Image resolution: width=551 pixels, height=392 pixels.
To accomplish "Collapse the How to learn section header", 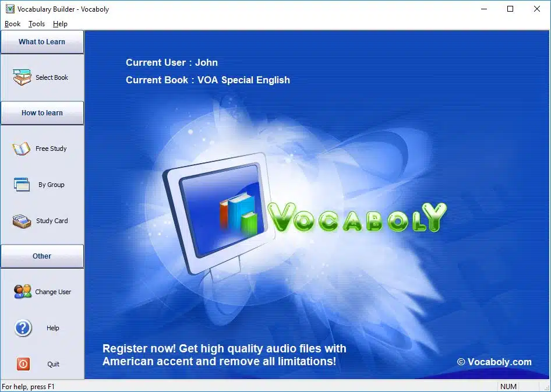I will 42,113.
